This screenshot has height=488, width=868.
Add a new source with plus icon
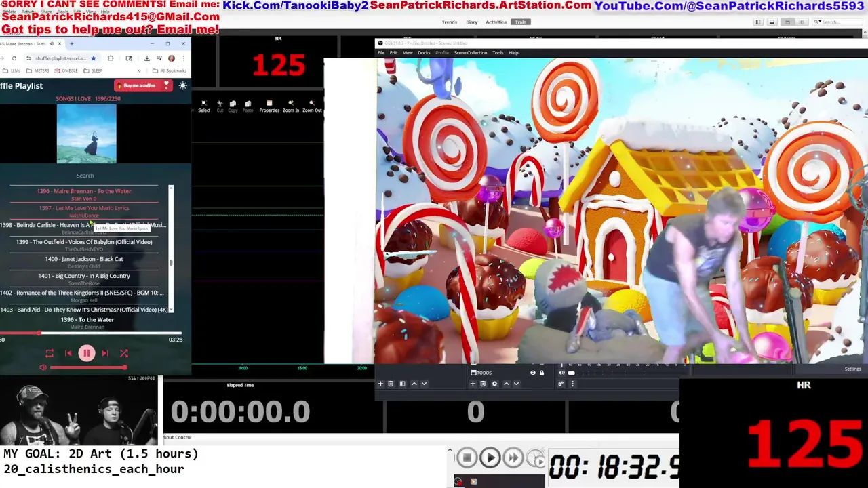[473, 384]
